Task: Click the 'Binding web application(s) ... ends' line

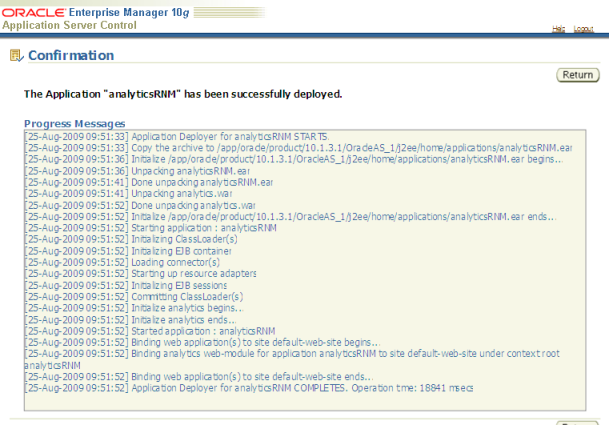Action: pyautogui.click(x=199, y=376)
